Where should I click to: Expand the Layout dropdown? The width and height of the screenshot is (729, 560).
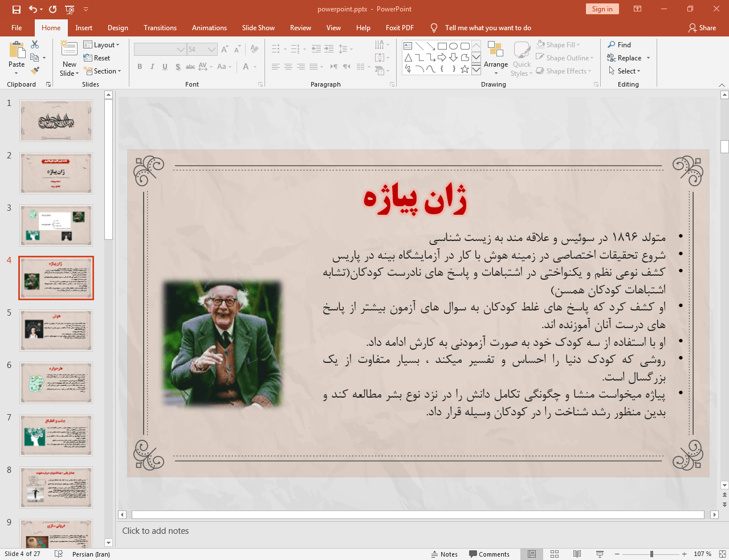coord(101,45)
